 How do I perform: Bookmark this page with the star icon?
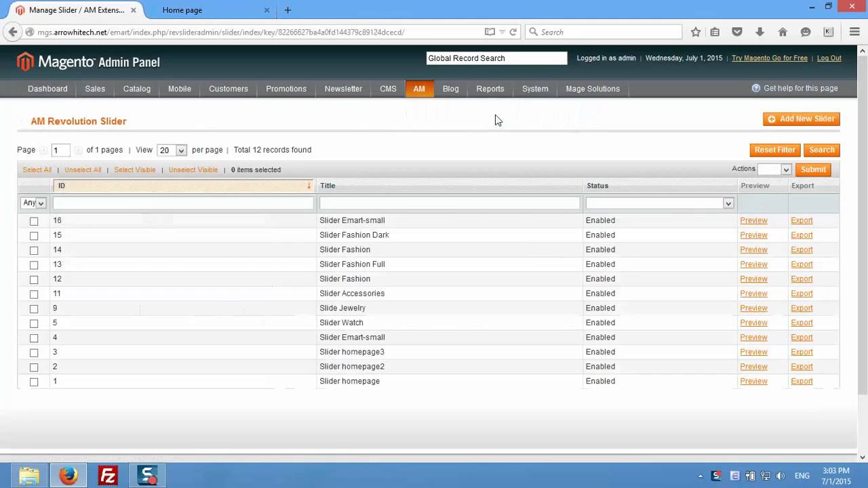696,32
